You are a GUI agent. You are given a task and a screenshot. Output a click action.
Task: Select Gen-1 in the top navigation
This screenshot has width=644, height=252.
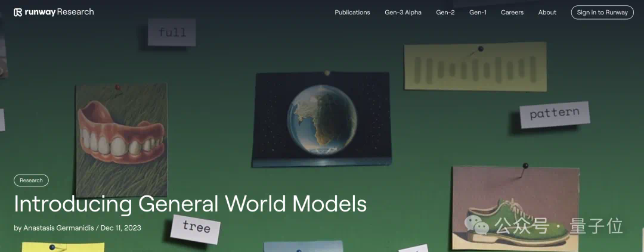(x=478, y=13)
